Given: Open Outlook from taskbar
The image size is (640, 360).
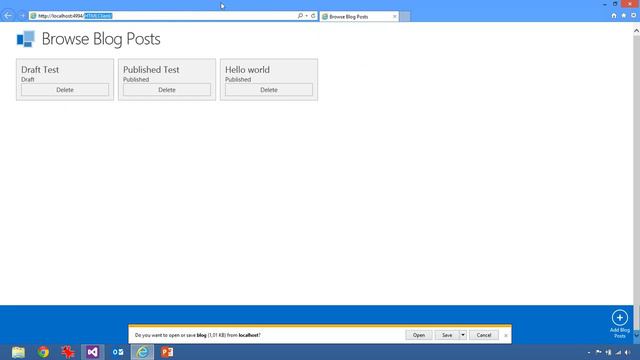Looking at the screenshot, I should [x=118, y=352].
